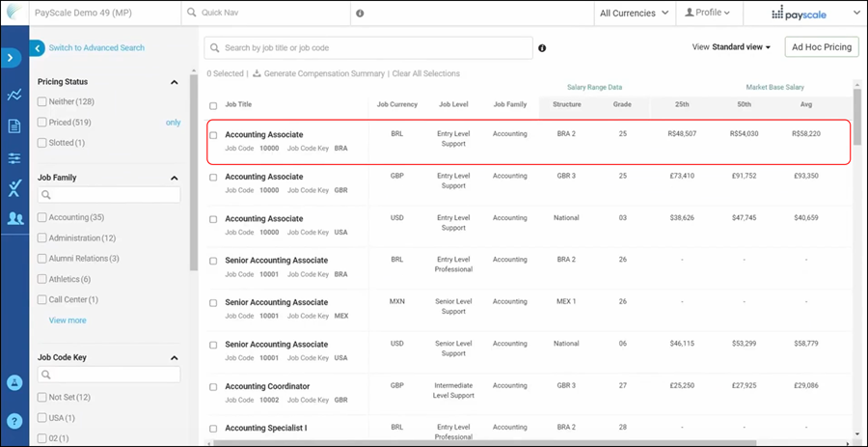Image resolution: width=868 pixels, height=447 pixels.
Task: Sort by Job Title column header
Action: (x=238, y=104)
